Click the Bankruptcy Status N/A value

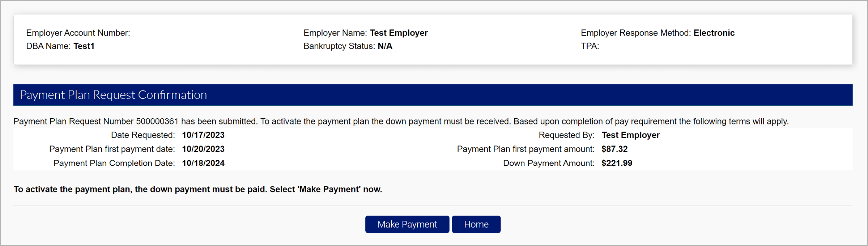[384, 46]
